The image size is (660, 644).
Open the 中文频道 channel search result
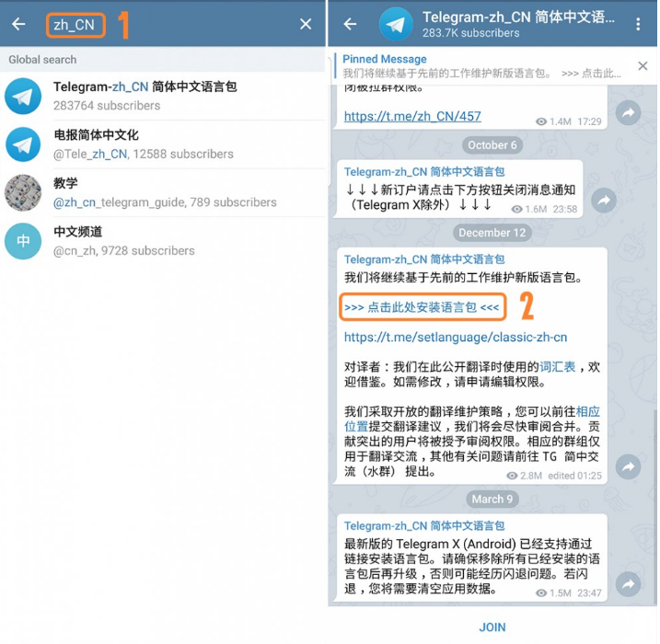tap(163, 241)
